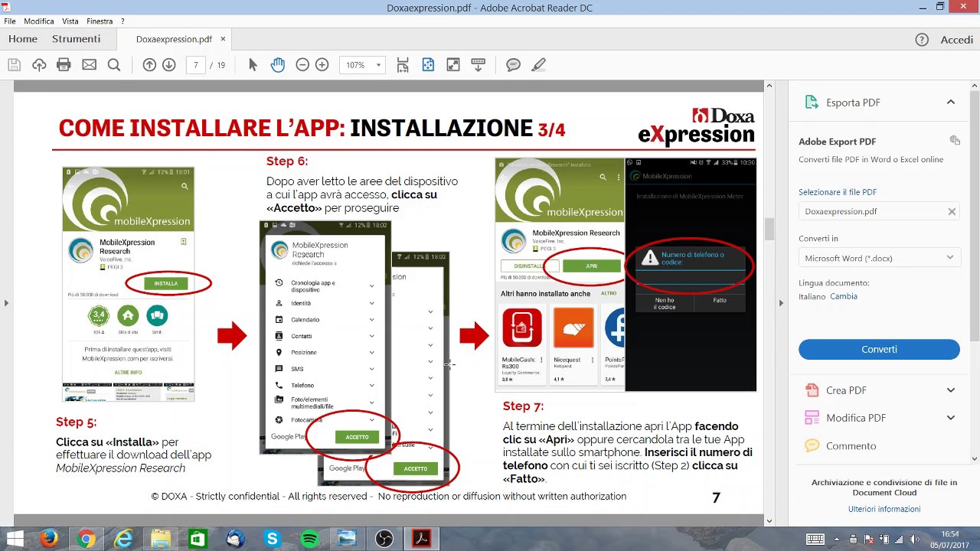Open the zoom level 107% dropdown
This screenshot has height=551, width=980.
[362, 65]
